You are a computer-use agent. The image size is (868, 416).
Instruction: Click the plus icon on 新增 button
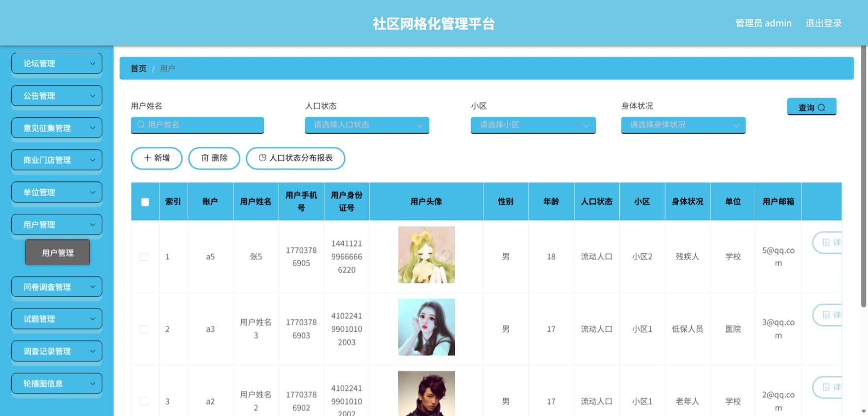pyautogui.click(x=147, y=158)
